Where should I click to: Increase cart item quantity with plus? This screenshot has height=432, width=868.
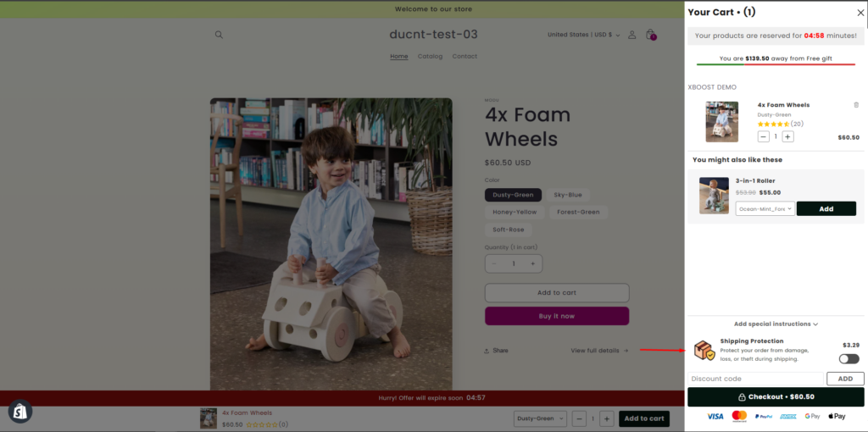tap(787, 136)
